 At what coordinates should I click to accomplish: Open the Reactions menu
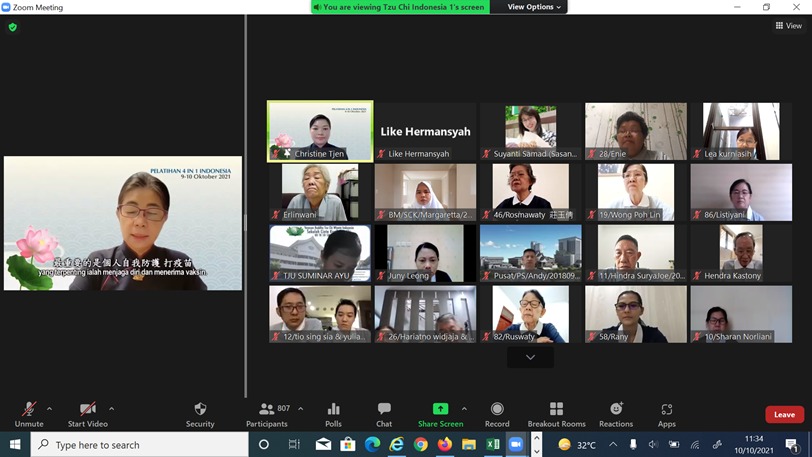tap(616, 415)
